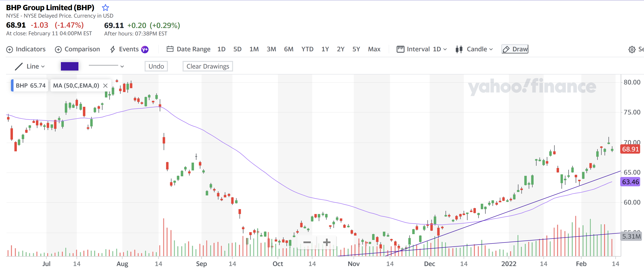Open chart settings gear icon
This screenshot has width=644, height=277.
tap(632, 50)
